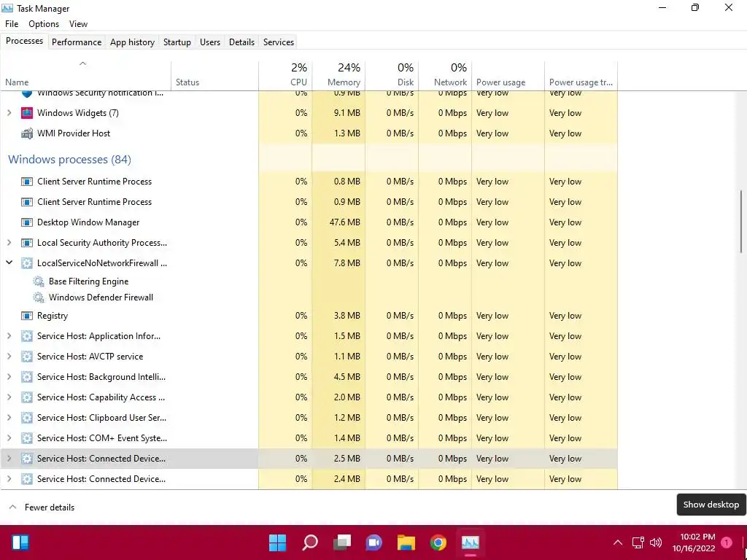Viewport: 747px width, 560px height.
Task: Open Google Chrome from the taskbar
Action: pos(438,542)
